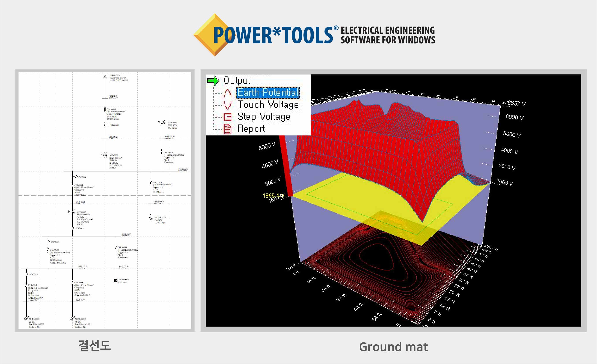Click the right-side 6000 V axis label
Screen dimensions: 597x364
click(514, 117)
